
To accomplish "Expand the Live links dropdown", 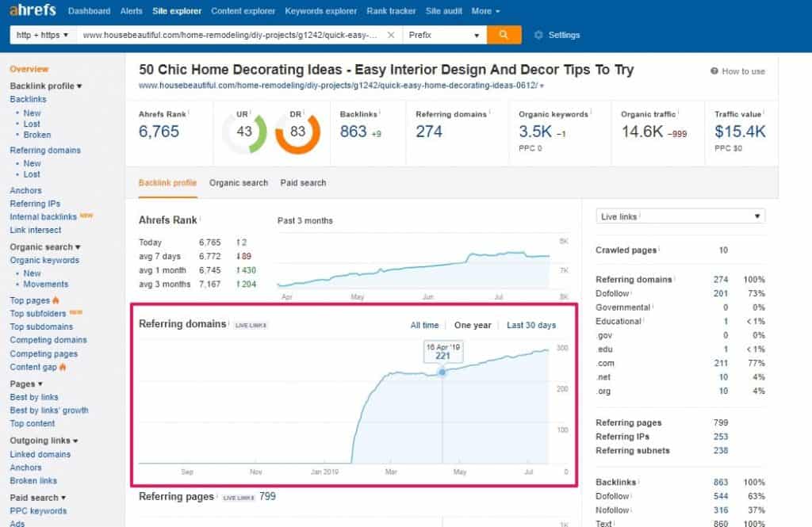I will [680, 216].
